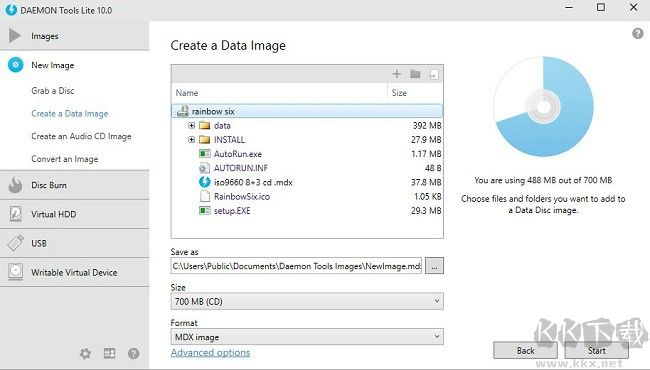Select the AutoRun.exe file name
This screenshot has width=650, height=370.
(238, 154)
